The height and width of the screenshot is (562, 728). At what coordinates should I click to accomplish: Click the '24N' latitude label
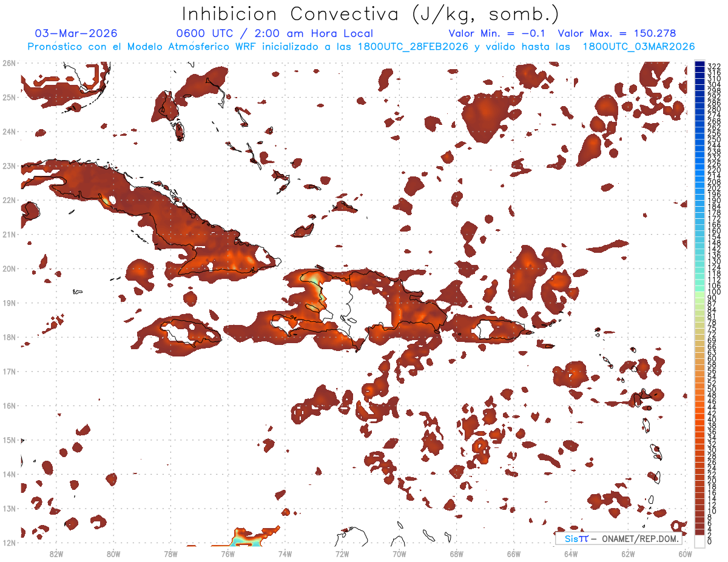(x=9, y=132)
